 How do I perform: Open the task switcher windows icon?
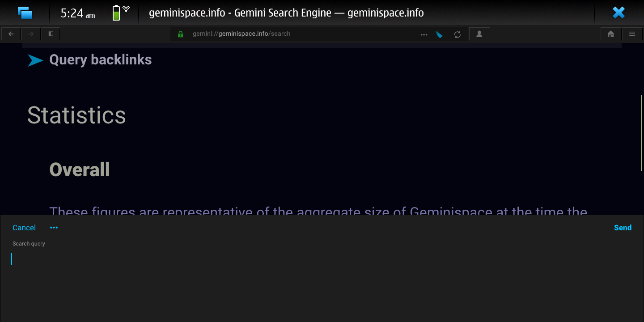coord(25,13)
